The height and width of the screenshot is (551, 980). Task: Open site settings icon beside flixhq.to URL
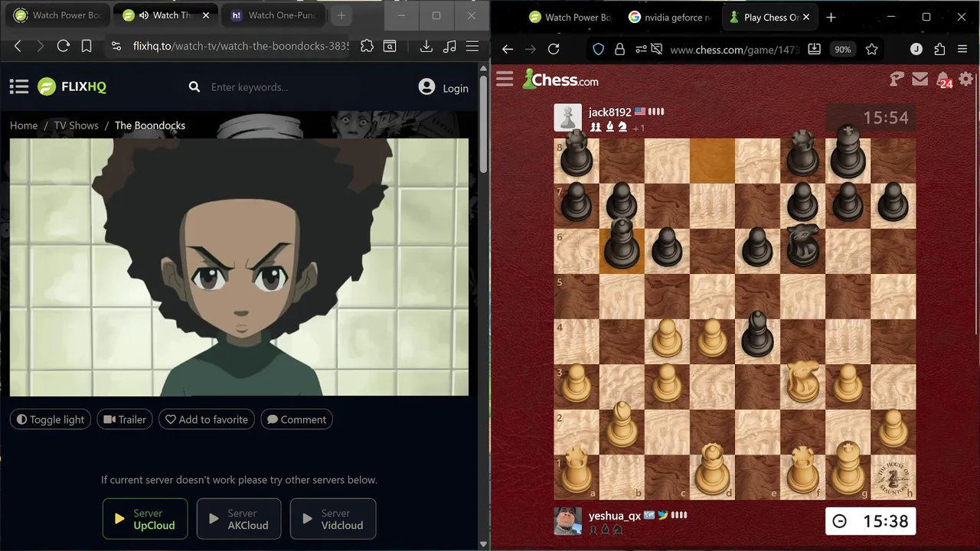[116, 46]
